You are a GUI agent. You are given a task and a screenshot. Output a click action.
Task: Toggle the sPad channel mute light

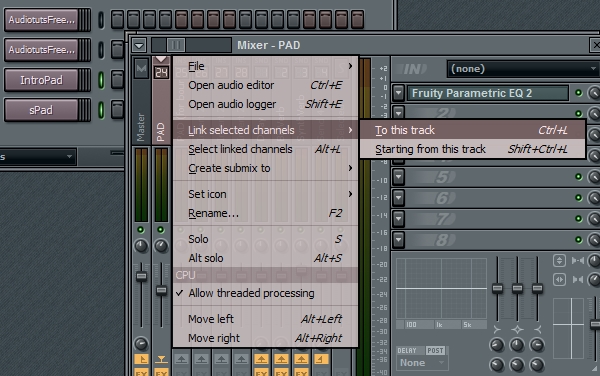point(101,110)
